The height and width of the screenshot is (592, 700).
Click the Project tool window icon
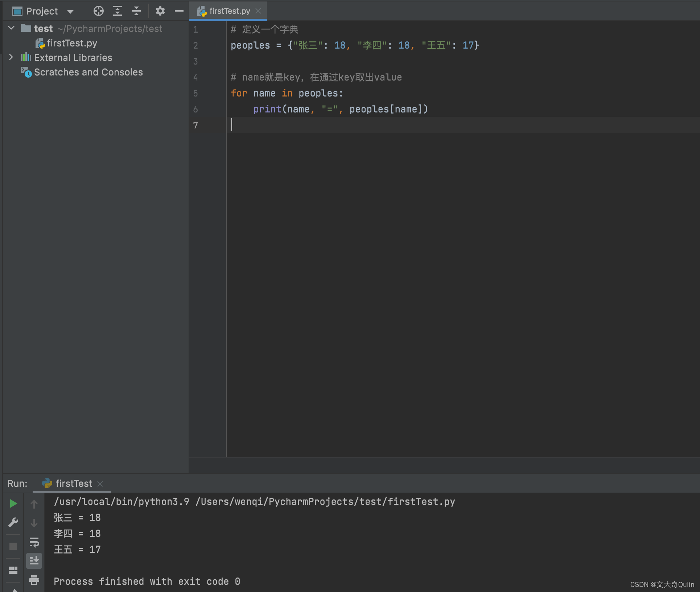click(17, 11)
